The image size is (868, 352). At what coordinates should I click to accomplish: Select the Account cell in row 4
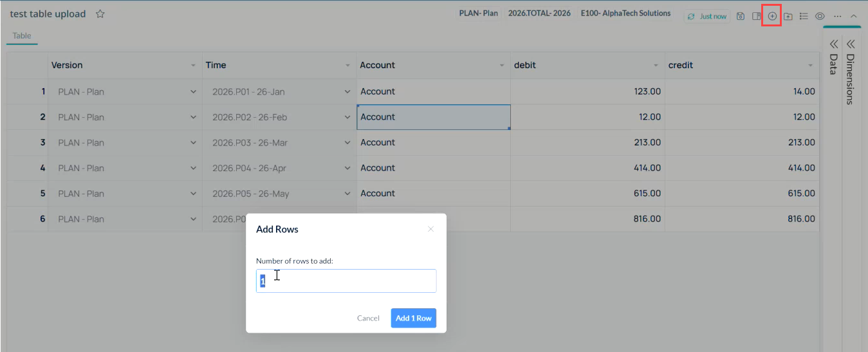tap(434, 168)
